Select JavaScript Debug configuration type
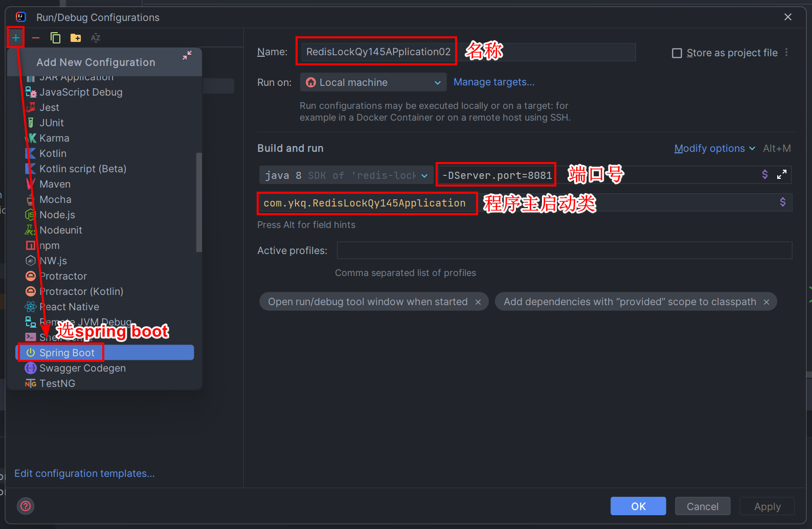 105,92
